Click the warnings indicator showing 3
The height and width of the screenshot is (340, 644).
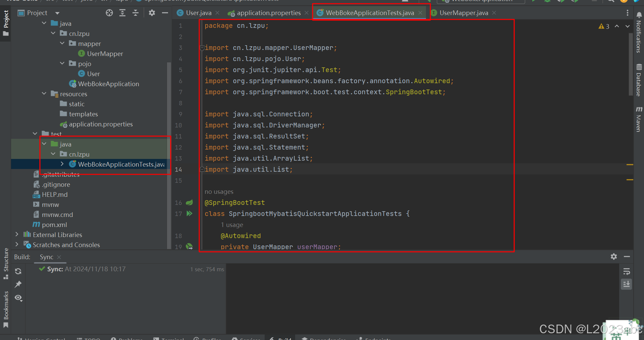pos(604,26)
